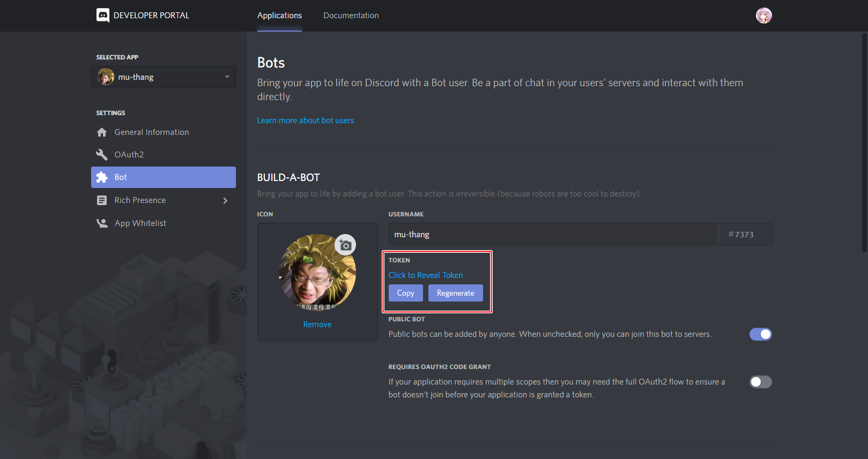Enable Requires OAuth2 Code Grant switch

pyautogui.click(x=760, y=382)
